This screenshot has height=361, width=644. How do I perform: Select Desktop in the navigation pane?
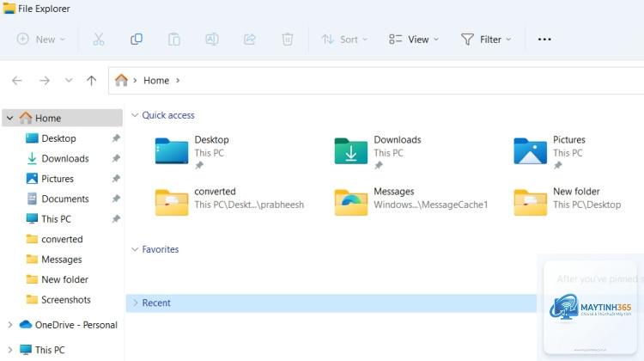point(58,138)
